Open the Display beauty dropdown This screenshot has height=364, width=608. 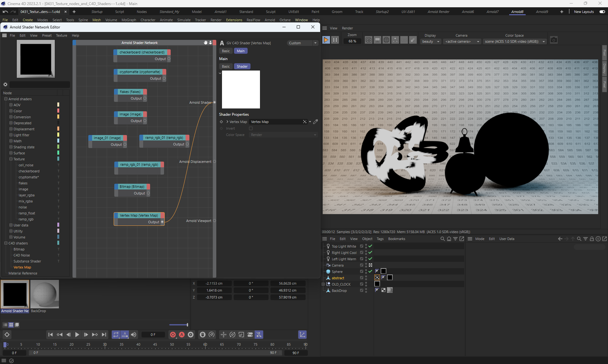pos(431,41)
